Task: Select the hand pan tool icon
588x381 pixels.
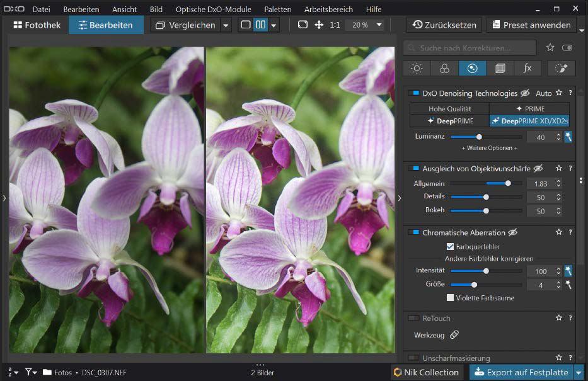Action: 319,25
